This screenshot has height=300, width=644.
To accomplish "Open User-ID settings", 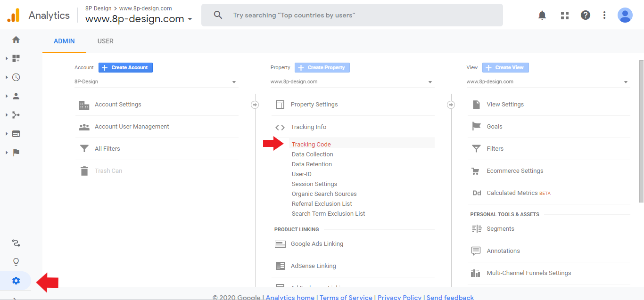I will 302,174.
